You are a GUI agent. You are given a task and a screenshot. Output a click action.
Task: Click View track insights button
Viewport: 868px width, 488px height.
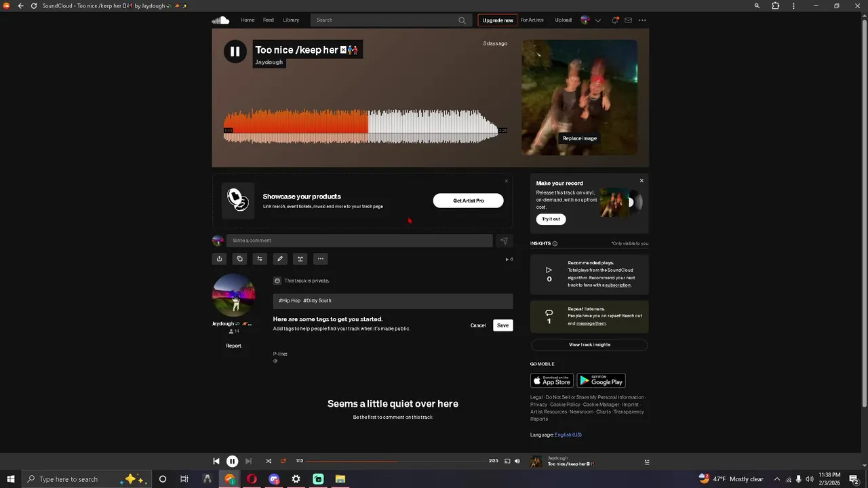589,344
